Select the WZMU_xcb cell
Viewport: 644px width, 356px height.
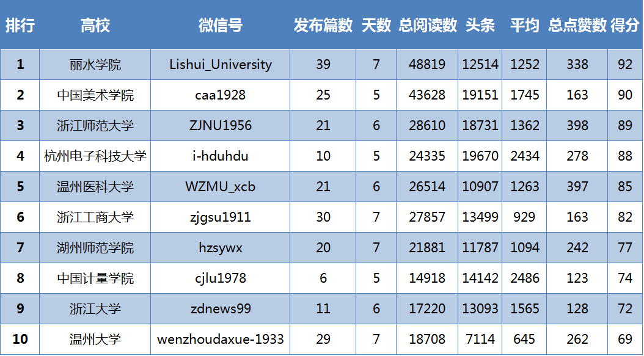221,186
